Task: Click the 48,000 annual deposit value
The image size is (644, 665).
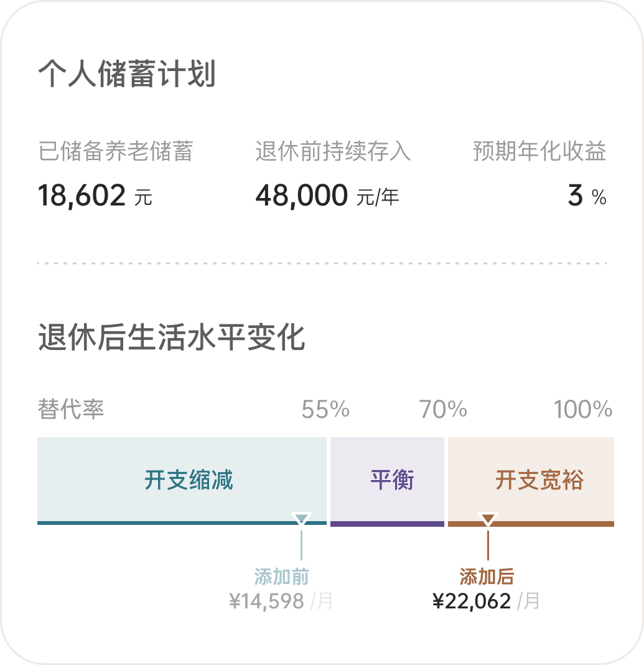Action: (301, 196)
